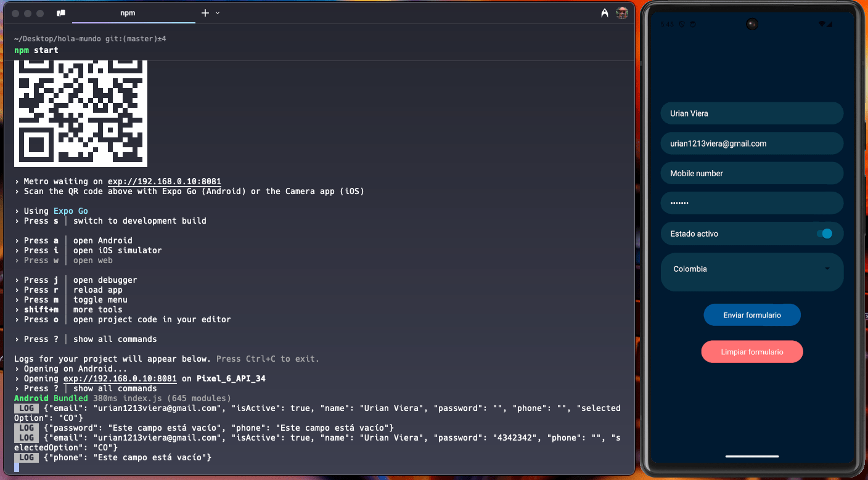Click the Pixel_6_API_34 device name
The height and width of the screenshot is (480, 868).
tap(231, 379)
